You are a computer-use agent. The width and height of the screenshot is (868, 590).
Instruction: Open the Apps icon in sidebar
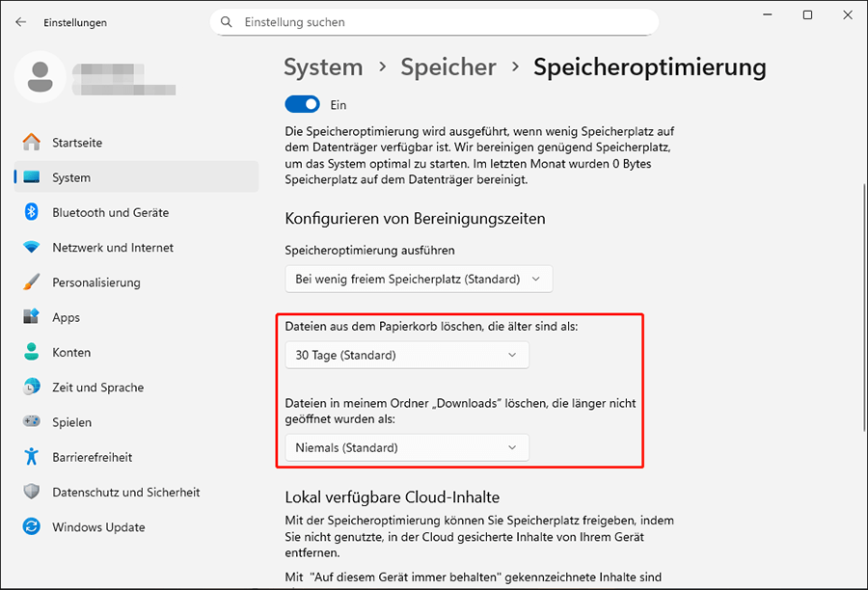[x=32, y=317]
